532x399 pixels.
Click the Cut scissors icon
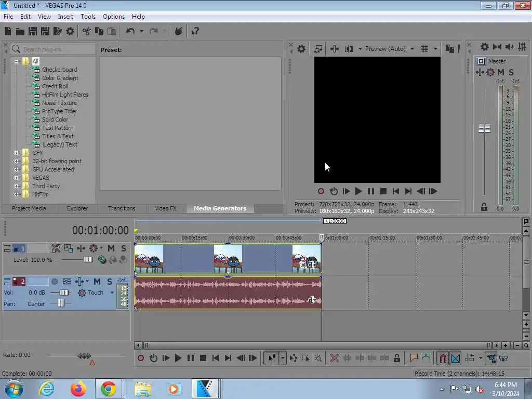(87, 32)
